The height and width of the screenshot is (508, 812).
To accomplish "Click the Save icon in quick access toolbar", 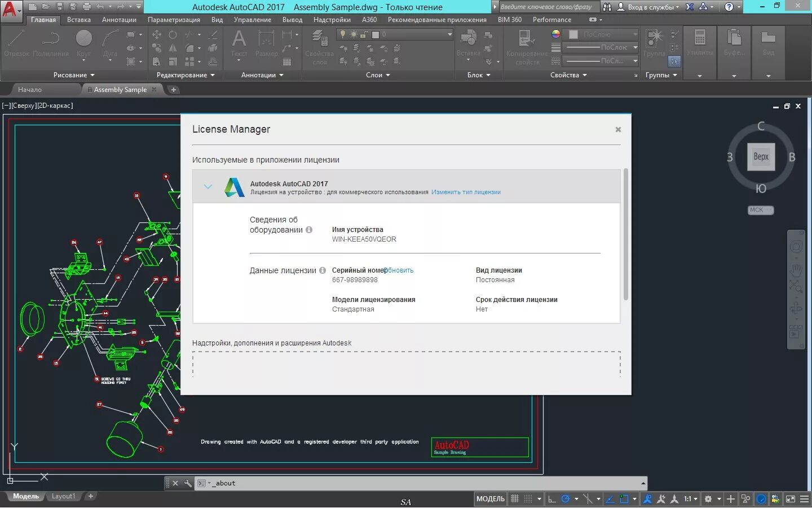I will coord(59,7).
